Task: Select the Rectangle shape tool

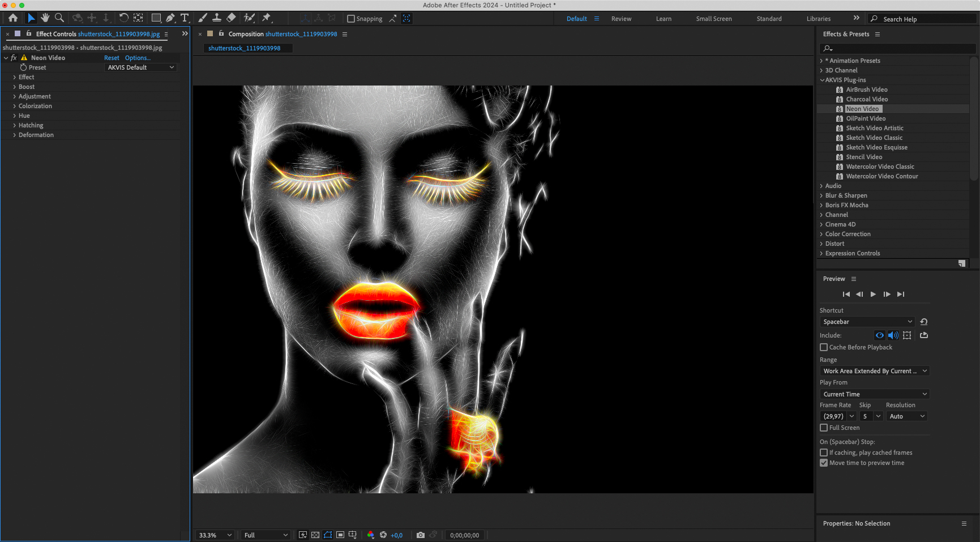Action: click(x=156, y=18)
